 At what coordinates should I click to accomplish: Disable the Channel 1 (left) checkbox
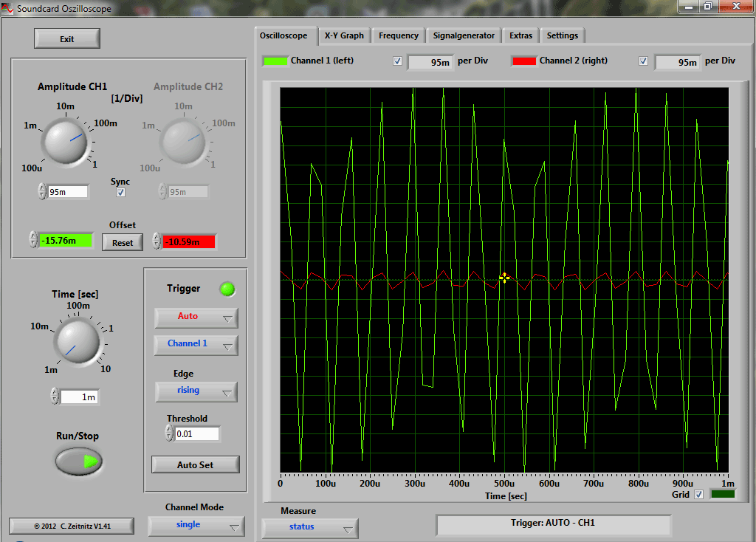(398, 61)
